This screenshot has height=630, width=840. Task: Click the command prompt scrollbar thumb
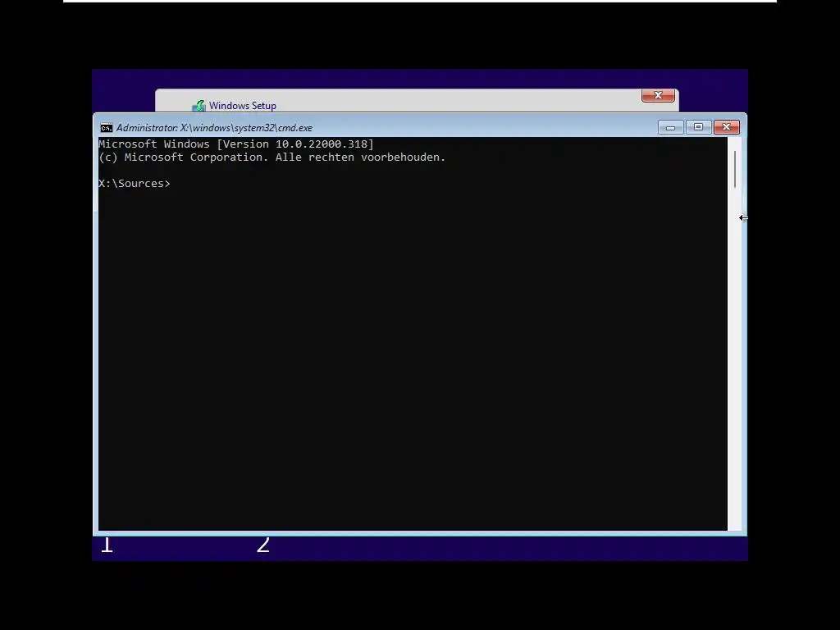tap(735, 169)
